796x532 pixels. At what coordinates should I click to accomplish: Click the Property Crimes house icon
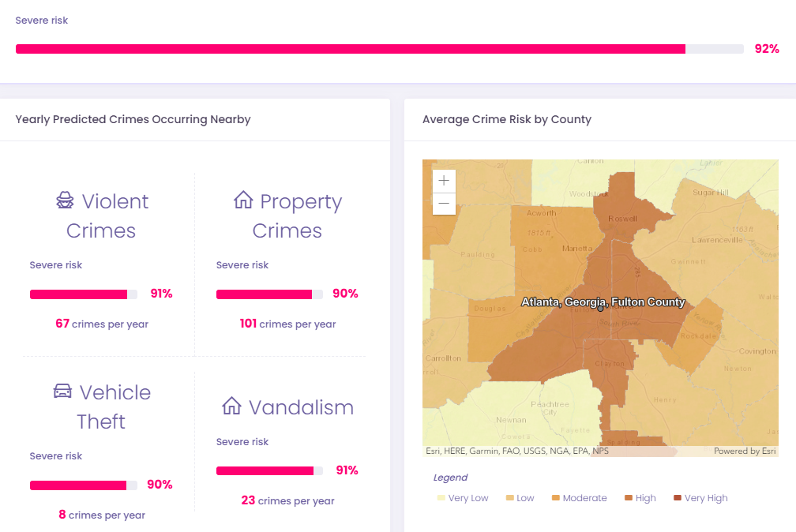point(243,200)
